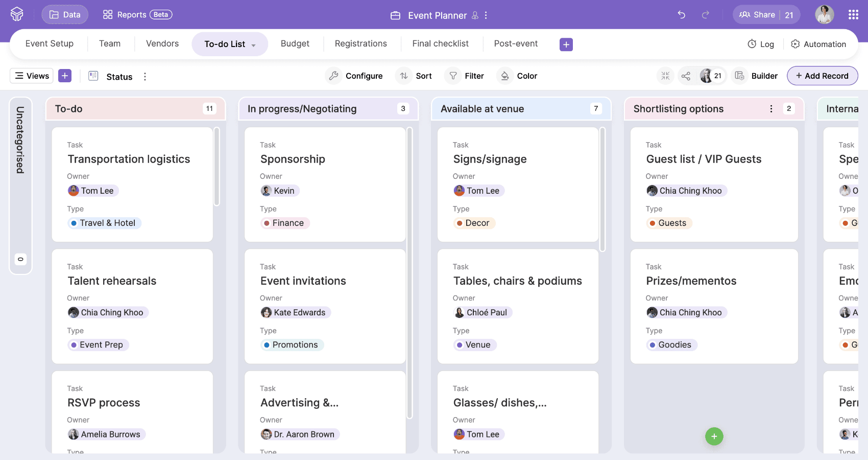
Task: Click the share view icon
Action: pos(686,76)
